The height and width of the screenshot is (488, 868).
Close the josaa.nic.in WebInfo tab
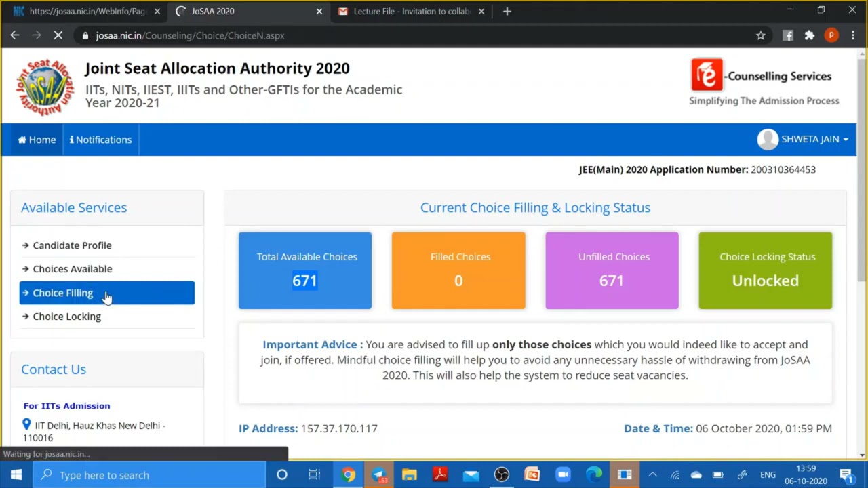[x=157, y=11]
